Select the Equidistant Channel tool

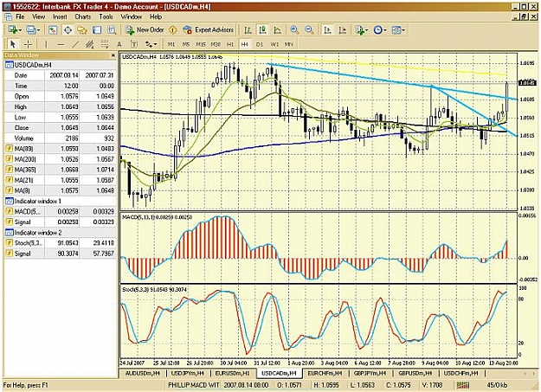coord(90,44)
